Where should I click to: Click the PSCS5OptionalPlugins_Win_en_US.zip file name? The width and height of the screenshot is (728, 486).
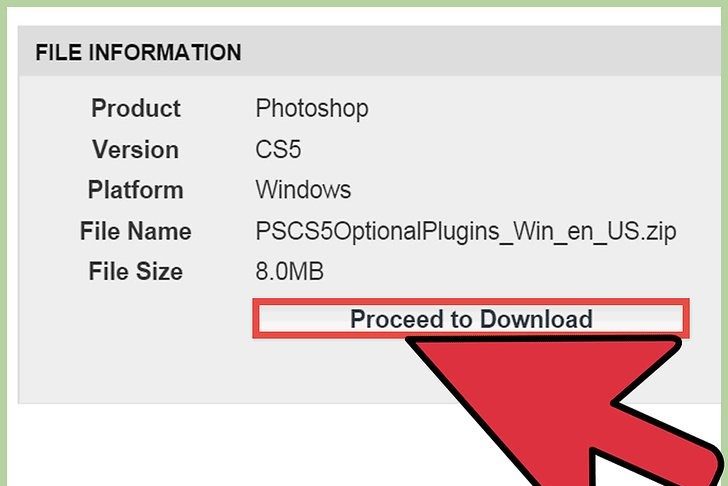(x=466, y=232)
